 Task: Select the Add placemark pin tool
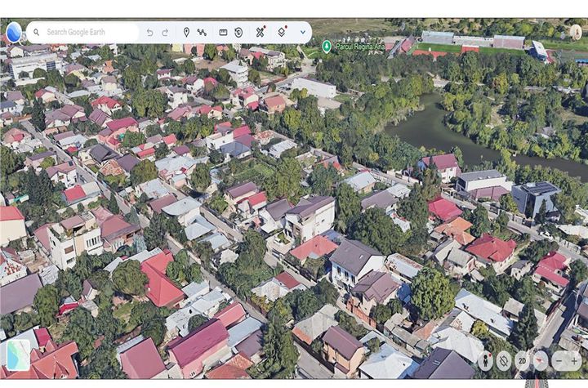tap(186, 33)
